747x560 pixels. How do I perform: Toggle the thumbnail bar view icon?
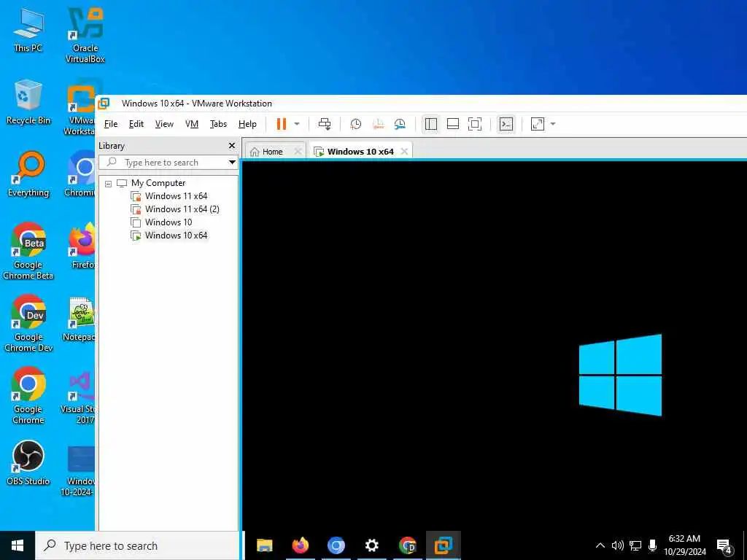453,124
